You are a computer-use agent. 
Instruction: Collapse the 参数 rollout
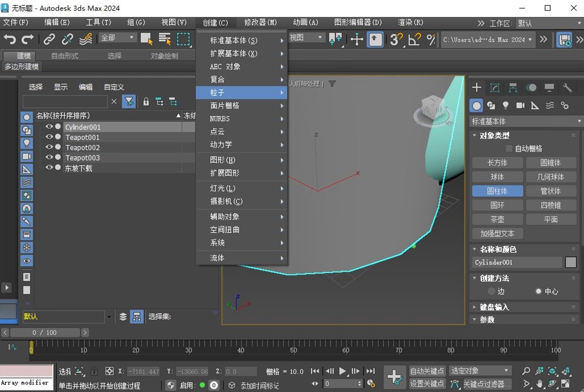pyautogui.click(x=475, y=319)
